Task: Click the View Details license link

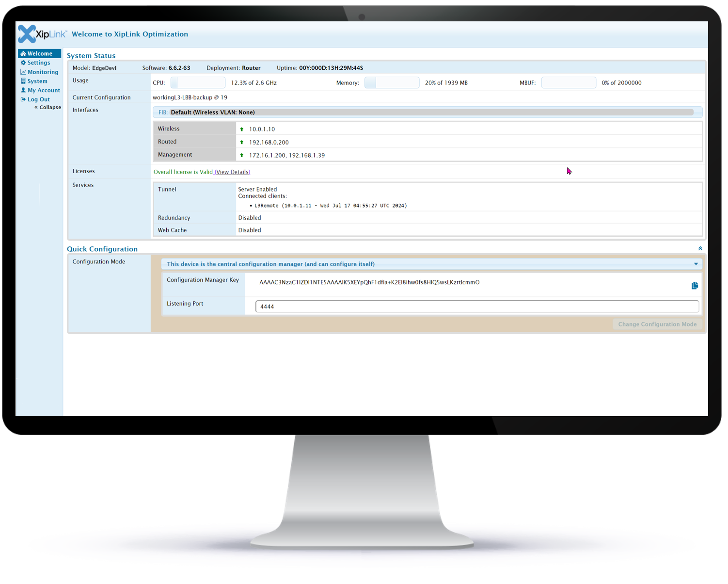Action: click(232, 172)
